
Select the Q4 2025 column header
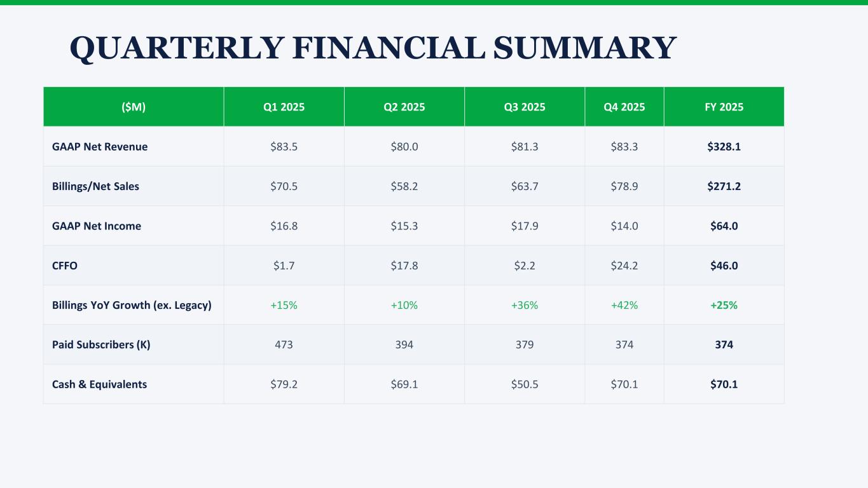pos(624,107)
